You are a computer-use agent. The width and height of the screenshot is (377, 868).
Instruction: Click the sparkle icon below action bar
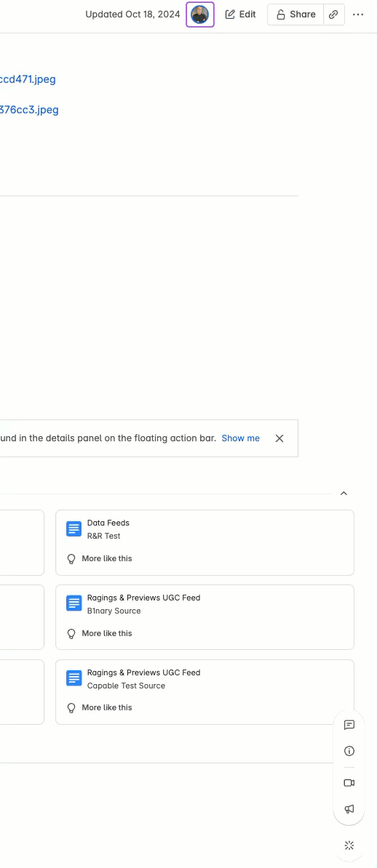(349, 845)
